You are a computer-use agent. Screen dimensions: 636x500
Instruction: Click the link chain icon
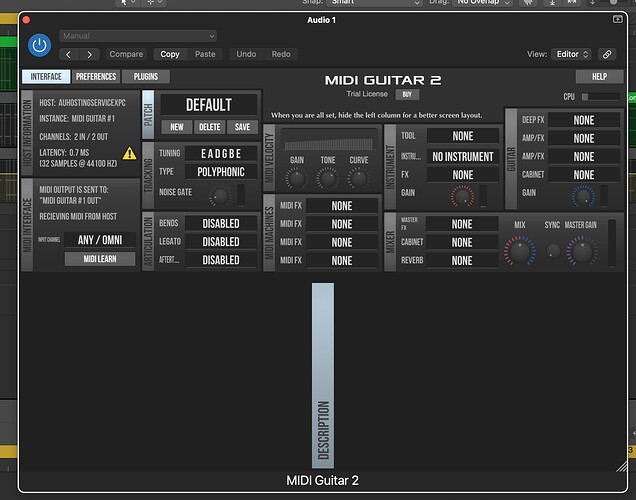point(607,54)
